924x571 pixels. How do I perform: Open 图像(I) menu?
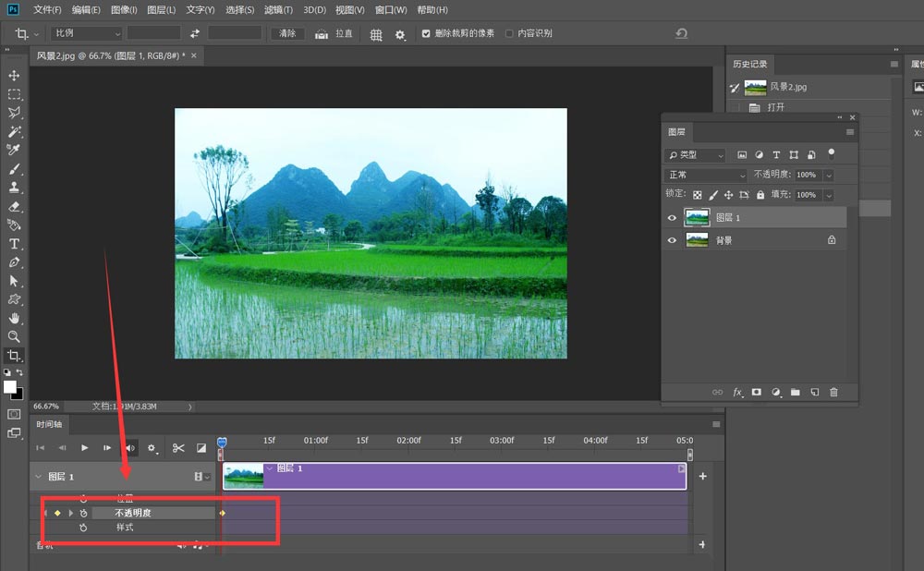(125, 10)
